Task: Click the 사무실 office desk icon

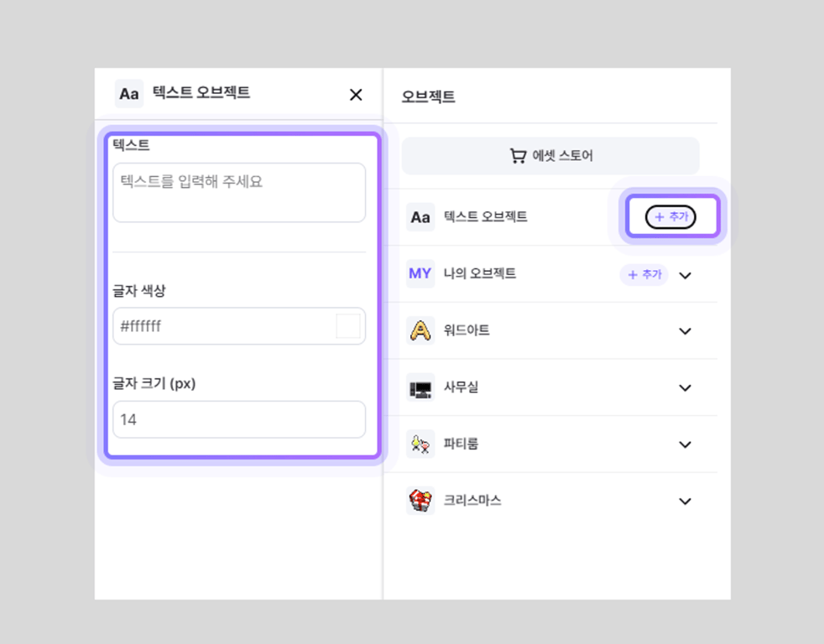Action: click(420, 387)
